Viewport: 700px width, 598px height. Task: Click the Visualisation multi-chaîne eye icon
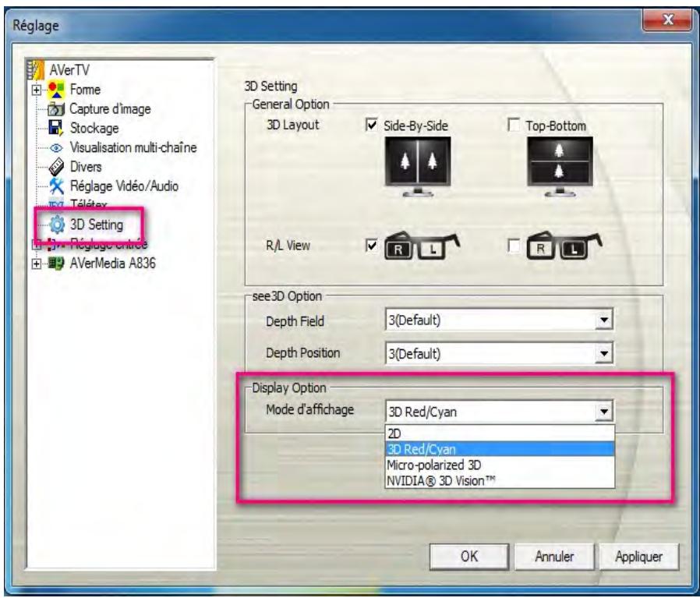(56, 147)
